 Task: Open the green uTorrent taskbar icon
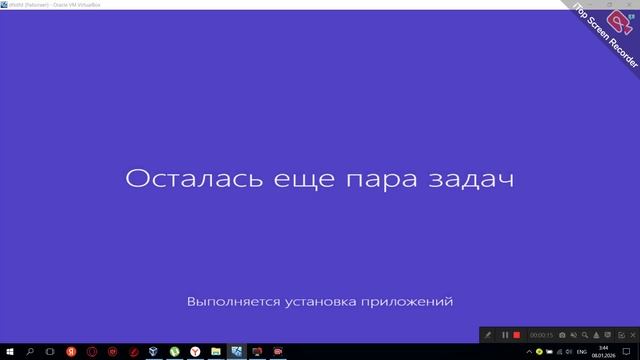(174, 351)
